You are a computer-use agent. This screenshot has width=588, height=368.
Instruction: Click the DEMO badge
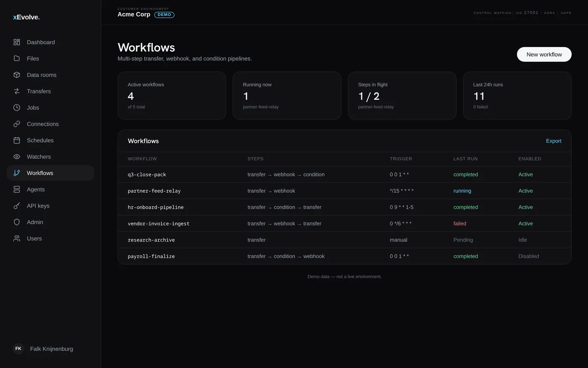pos(164,15)
